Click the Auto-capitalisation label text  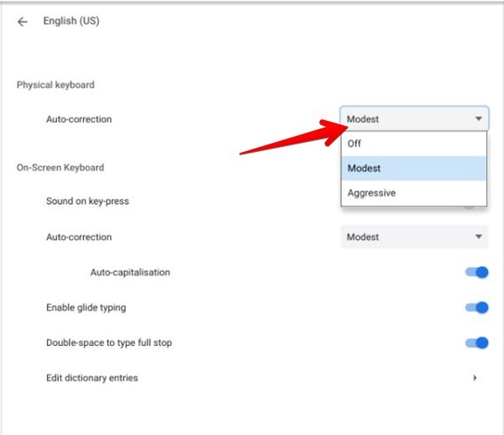[x=130, y=272]
